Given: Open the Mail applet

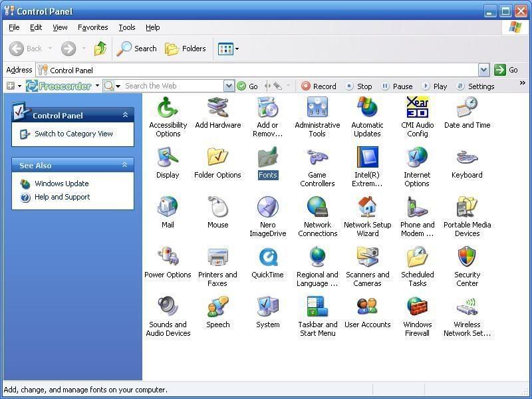Looking at the screenshot, I should pos(168,212).
